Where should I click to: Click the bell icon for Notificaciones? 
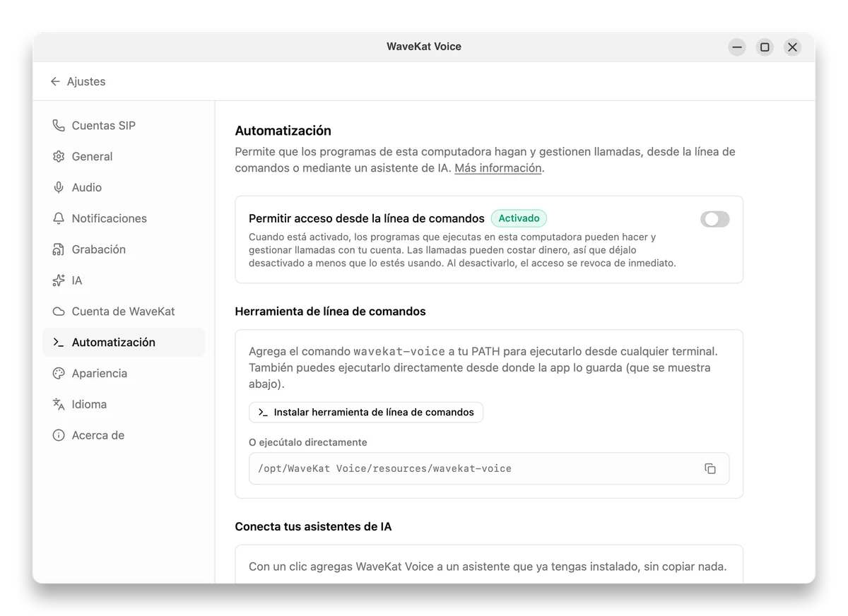pos(59,219)
